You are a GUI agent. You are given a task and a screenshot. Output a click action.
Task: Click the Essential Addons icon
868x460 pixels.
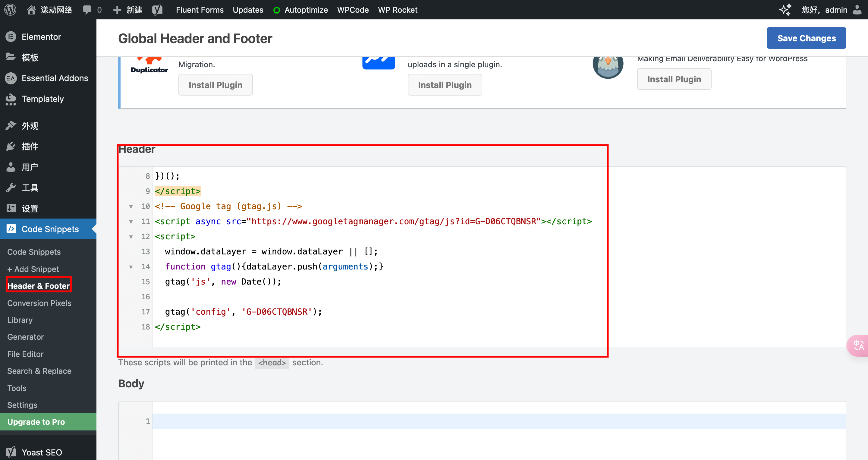(11, 78)
